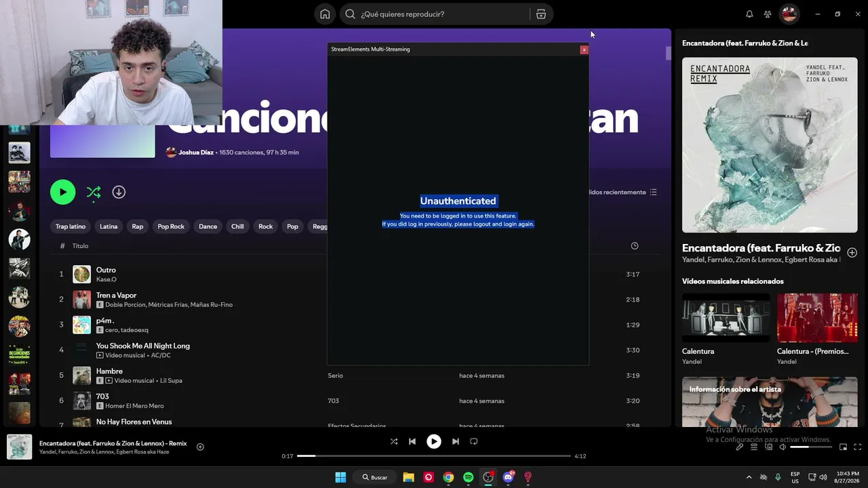Click now-playing album art in bottom bar

(19, 447)
